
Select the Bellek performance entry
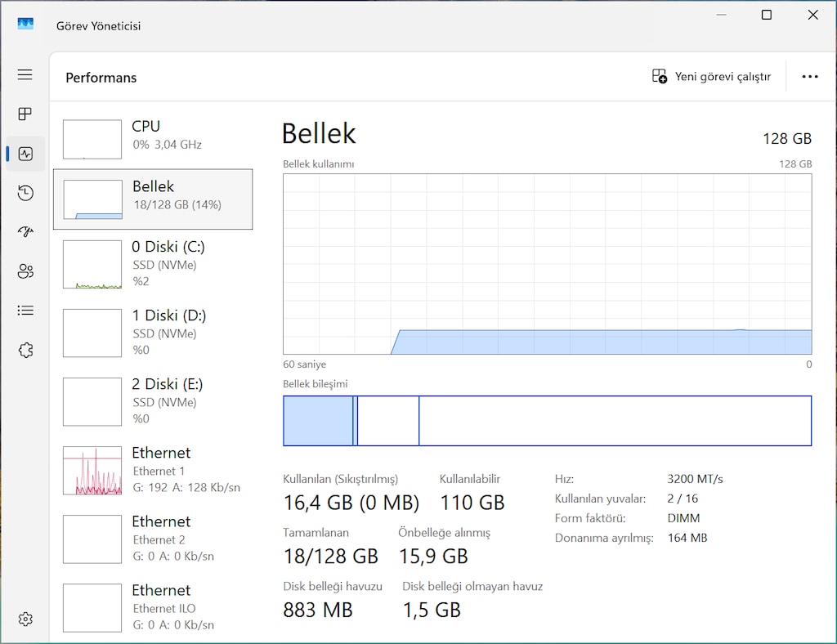pos(153,199)
